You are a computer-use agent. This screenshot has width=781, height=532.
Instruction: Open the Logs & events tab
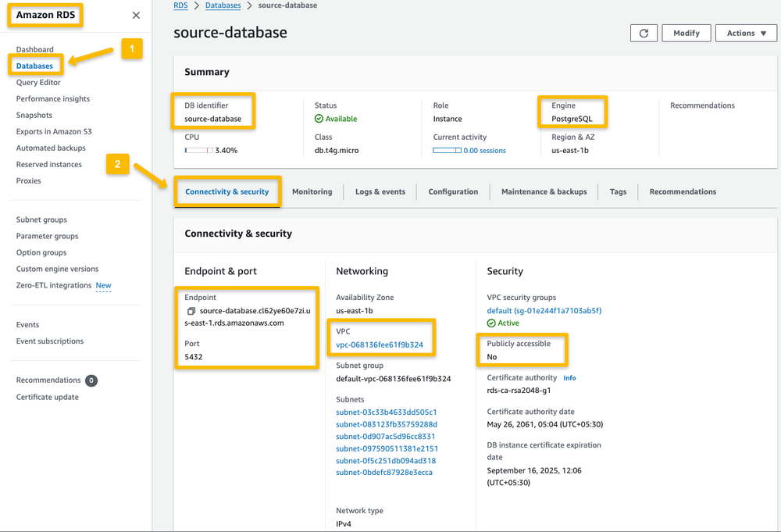pyautogui.click(x=380, y=191)
